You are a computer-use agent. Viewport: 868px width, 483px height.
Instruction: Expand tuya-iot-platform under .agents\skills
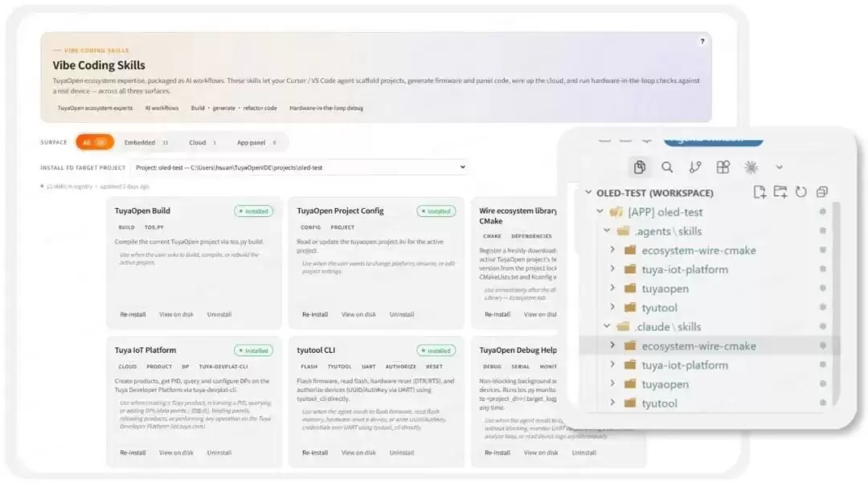[612, 269]
